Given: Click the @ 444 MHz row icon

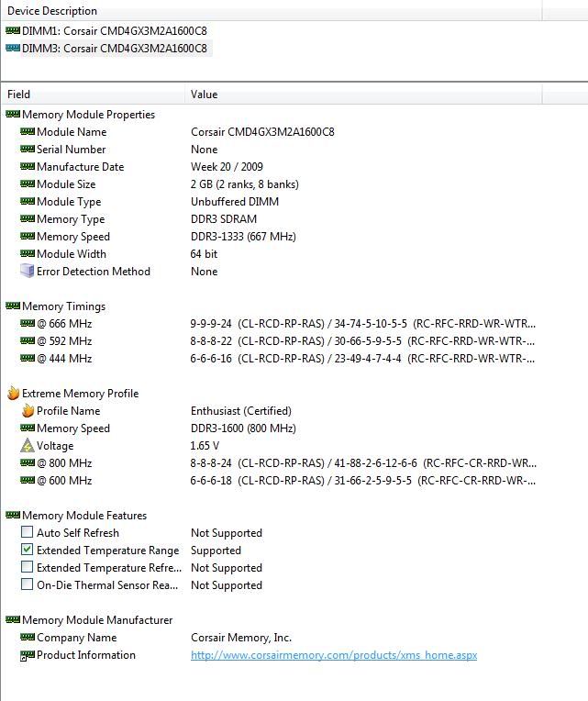Looking at the screenshot, I should [28, 358].
